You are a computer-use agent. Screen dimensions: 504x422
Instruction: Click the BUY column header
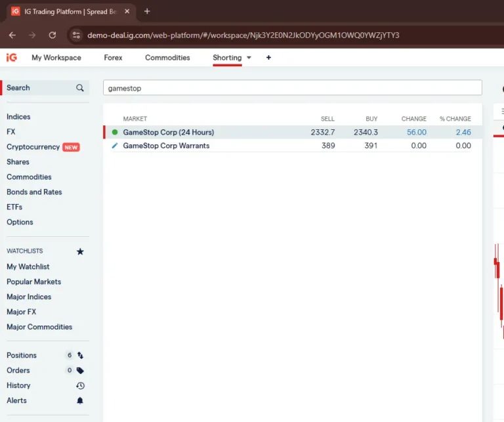coord(371,119)
